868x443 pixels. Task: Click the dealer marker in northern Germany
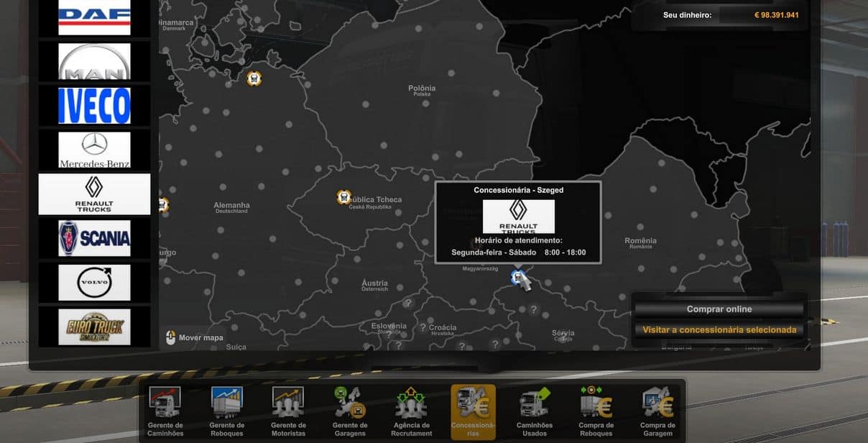tap(254, 78)
